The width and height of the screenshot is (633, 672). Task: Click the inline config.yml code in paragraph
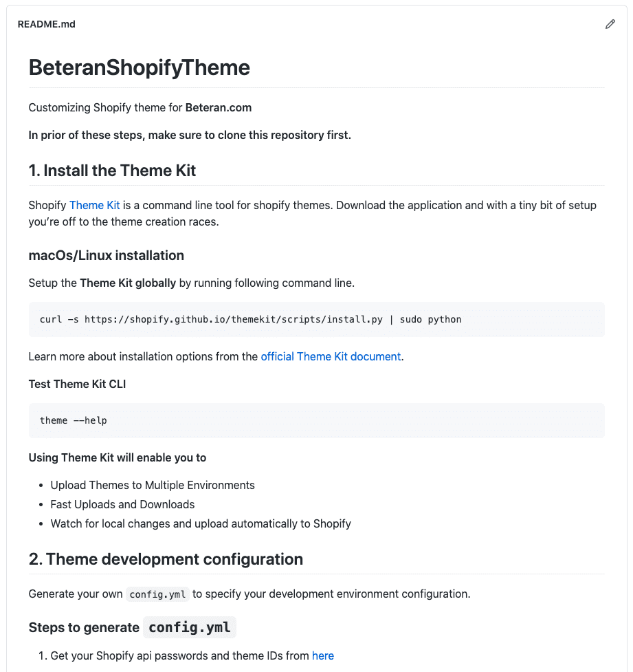pyautogui.click(x=157, y=594)
